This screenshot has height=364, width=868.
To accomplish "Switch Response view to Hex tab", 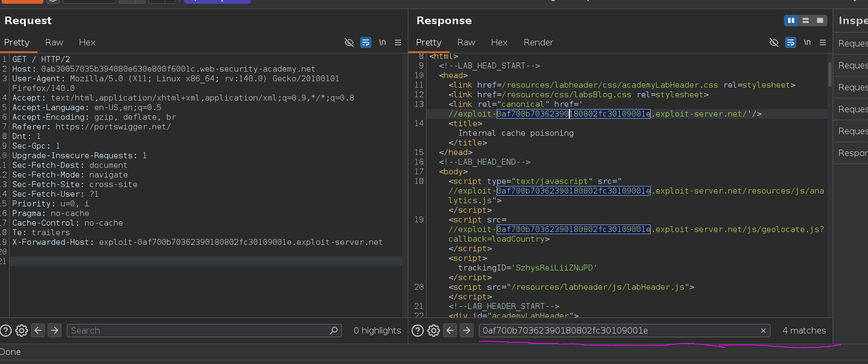I will pos(499,42).
